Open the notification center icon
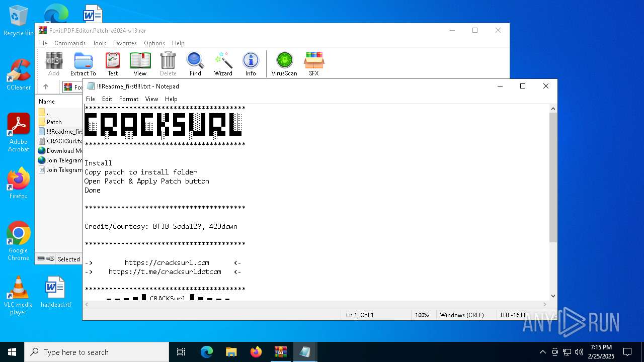Image resolution: width=644 pixels, height=362 pixels. 627,352
